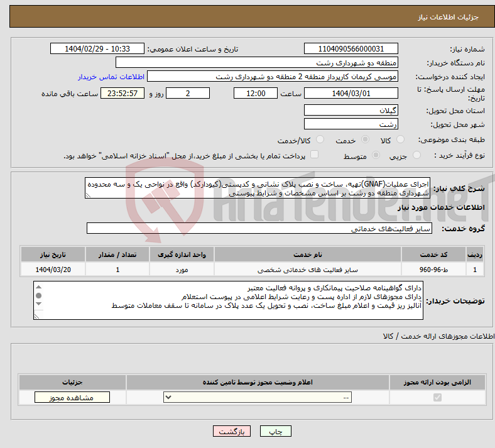Click the service group سایر فعالیت‌های خدماتی field
The height and width of the screenshot is (448, 495).
(x=259, y=228)
